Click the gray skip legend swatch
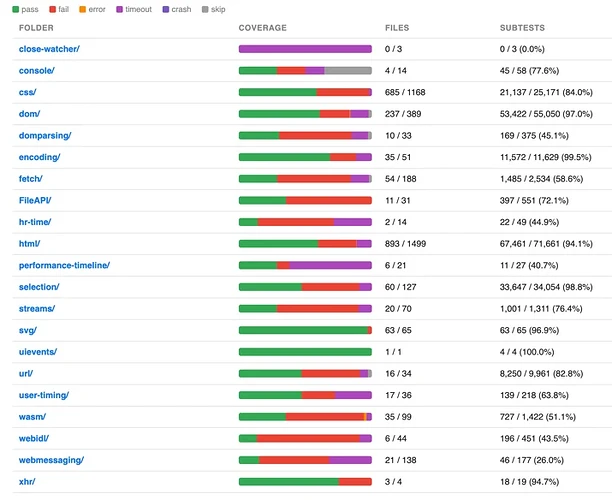The height and width of the screenshot is (500, 612). (x=205, y=9)
